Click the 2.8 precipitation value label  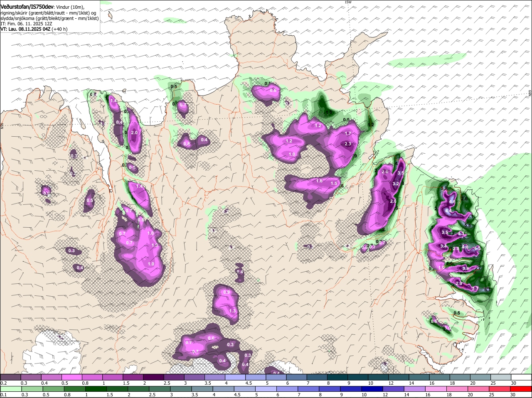(393, 201)
